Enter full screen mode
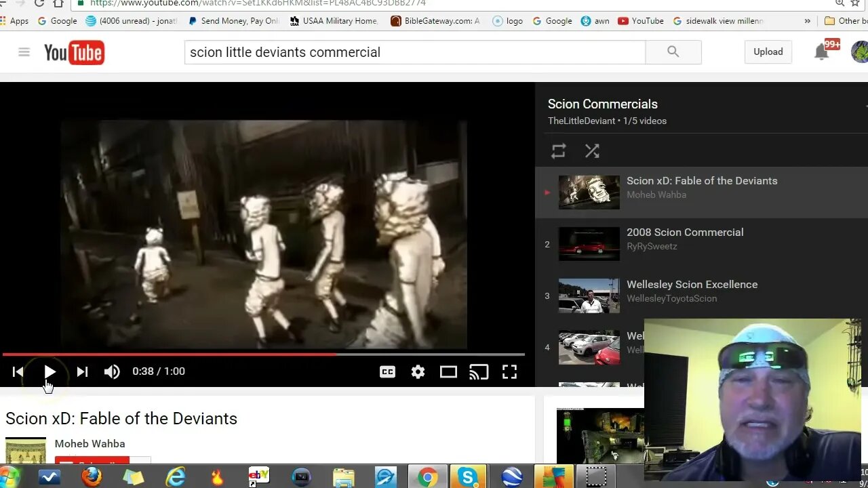The image size is (868, 488). [x=509, y=371]
